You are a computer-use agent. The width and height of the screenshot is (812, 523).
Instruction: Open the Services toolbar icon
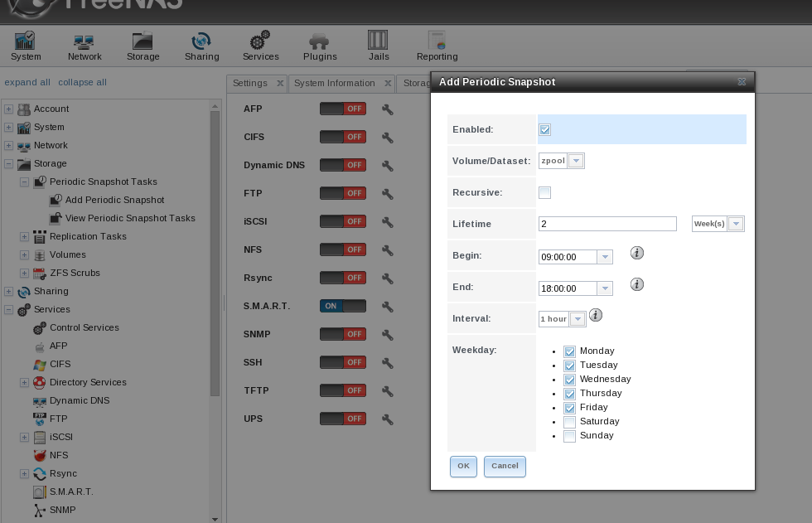[260, 46]
